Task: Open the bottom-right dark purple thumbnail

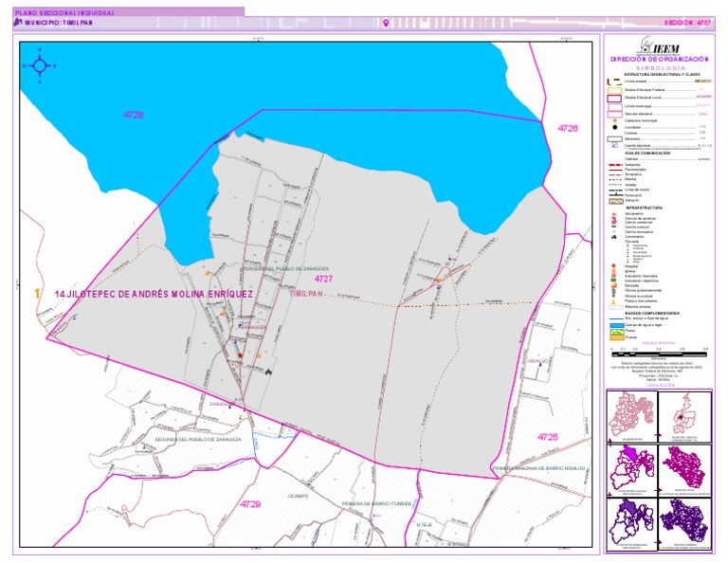Action: click(x=684, y=524)
